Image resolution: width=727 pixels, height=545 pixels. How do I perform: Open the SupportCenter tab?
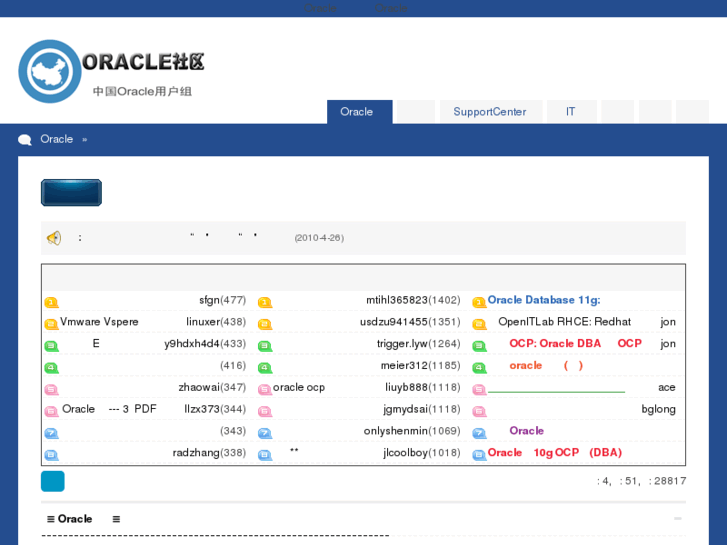coord(491,112)
